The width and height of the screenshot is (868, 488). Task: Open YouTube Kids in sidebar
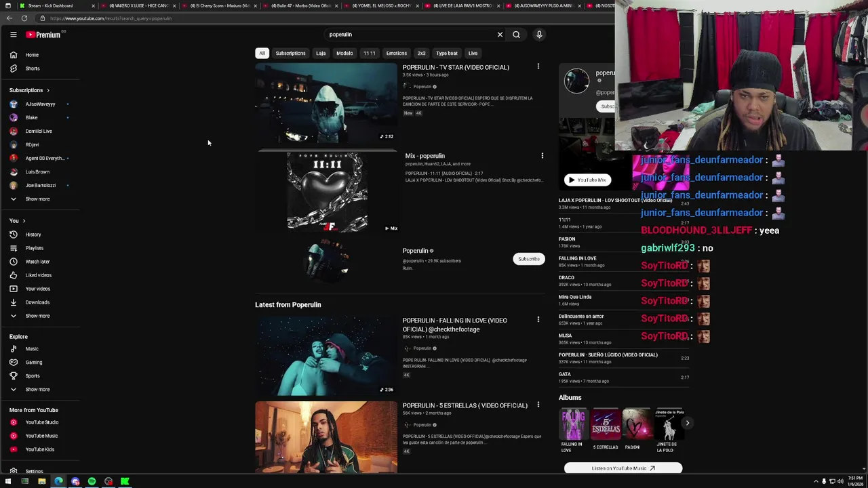click(x=41, y=449)
